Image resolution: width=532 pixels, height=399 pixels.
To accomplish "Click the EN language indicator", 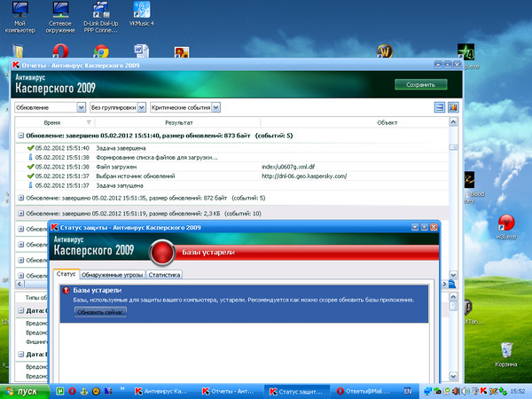I will (408, 391).
